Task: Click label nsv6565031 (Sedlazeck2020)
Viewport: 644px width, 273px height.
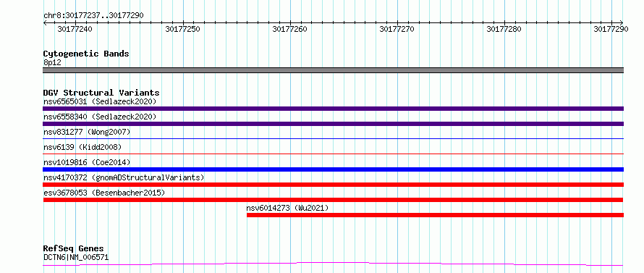Action: [100, 101]
